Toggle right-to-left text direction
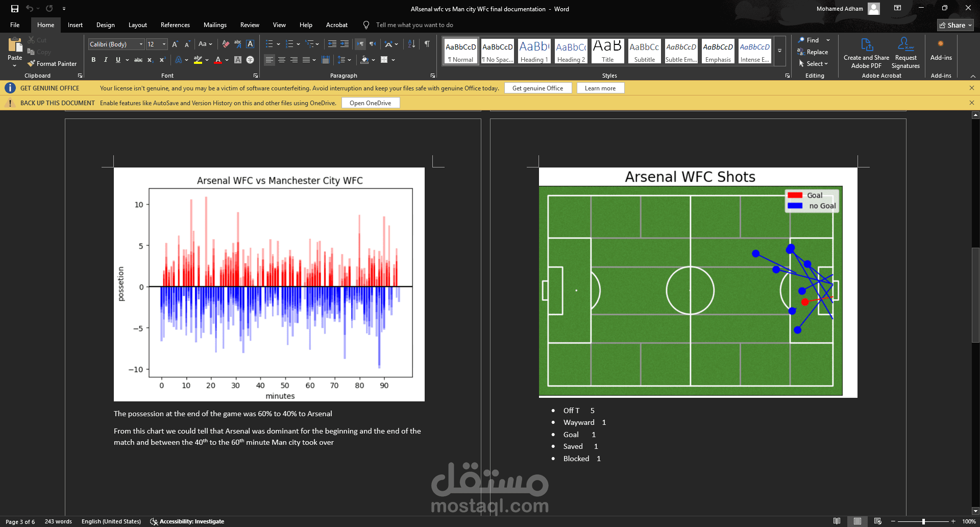The height and width of the screenshot is (527, 980). [x=373, y=44]
